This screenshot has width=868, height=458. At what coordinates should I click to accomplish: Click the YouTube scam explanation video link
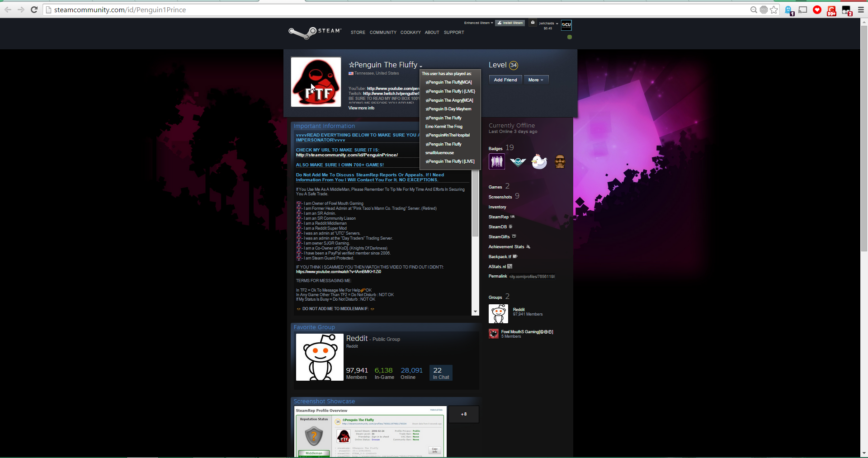[x=339, y=272]
